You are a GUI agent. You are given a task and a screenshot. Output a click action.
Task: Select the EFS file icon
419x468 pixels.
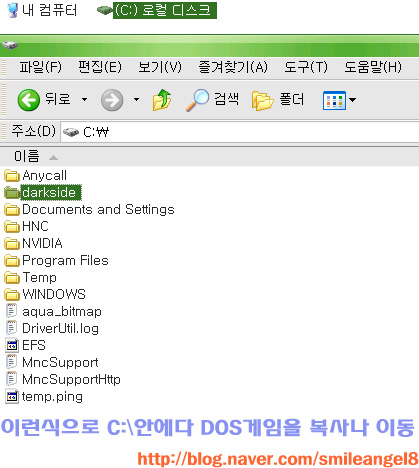click(x=12, y=346)
